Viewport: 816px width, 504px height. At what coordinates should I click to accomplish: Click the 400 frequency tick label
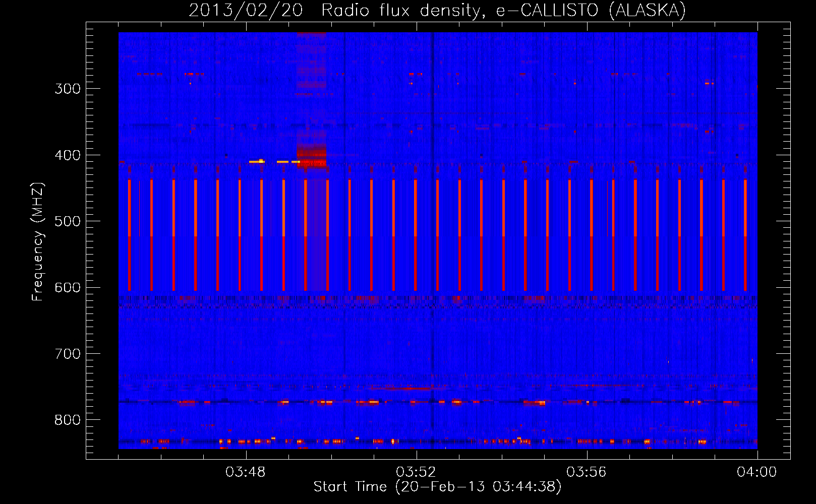[x=68, y=155]
